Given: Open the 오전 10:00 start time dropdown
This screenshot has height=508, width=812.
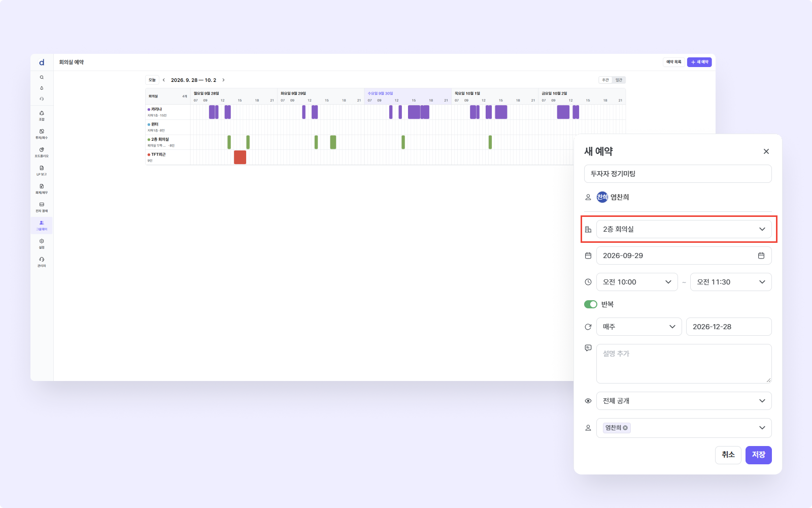Looking at the screenshot, I should click(x=637, y=282).
